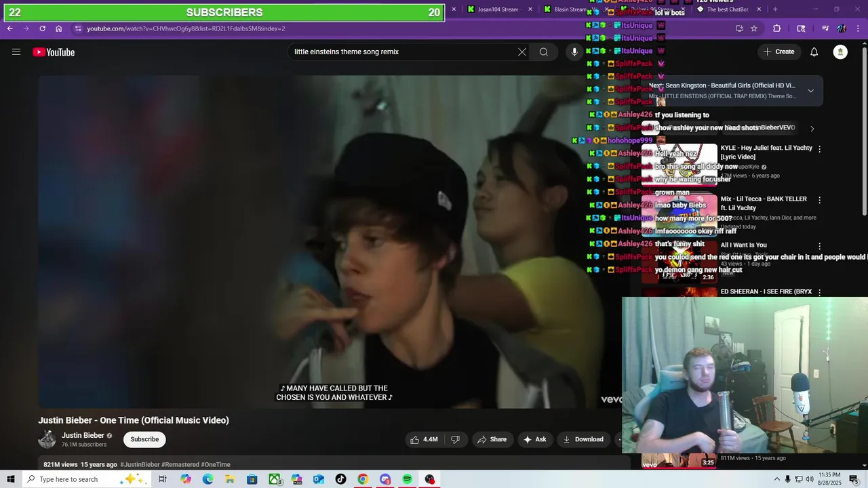This screenshot has width=868, height=488.
Task: Open the #JustinBieber hashtag link
Action: tap(140, 464)
